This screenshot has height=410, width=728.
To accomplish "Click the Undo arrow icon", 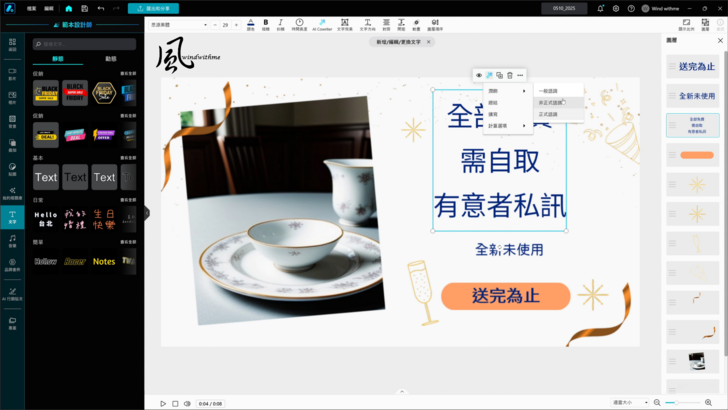I will 100,8.
